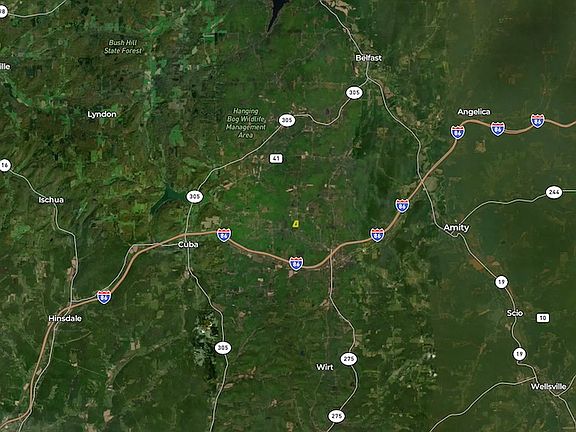
Task: Select the Belfast town label
Action: (368, 58)
